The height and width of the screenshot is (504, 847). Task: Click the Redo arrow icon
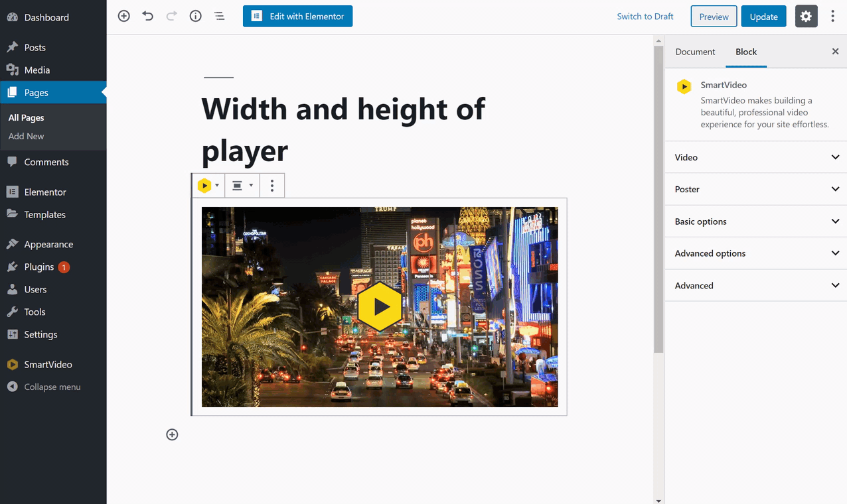[171, 17]
